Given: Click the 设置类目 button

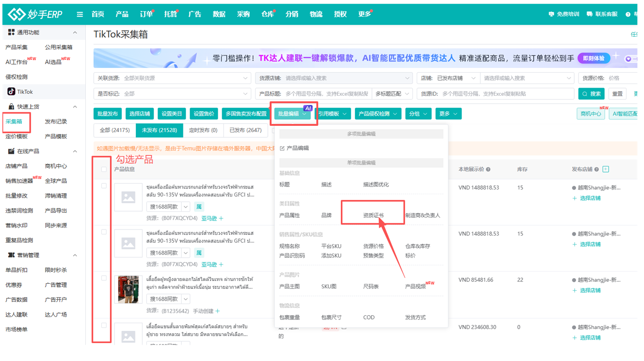Looking at the screenshot, I should click(172, 114).
